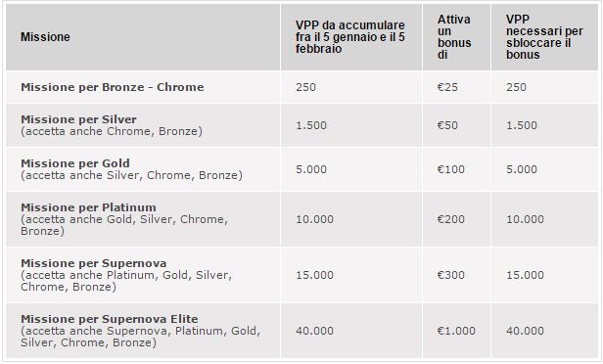Image resolution: width=603 pixels, height=364 pixels.
Task: Click Missione per Bronze - Chrome row title
Action: coord(113,87)
